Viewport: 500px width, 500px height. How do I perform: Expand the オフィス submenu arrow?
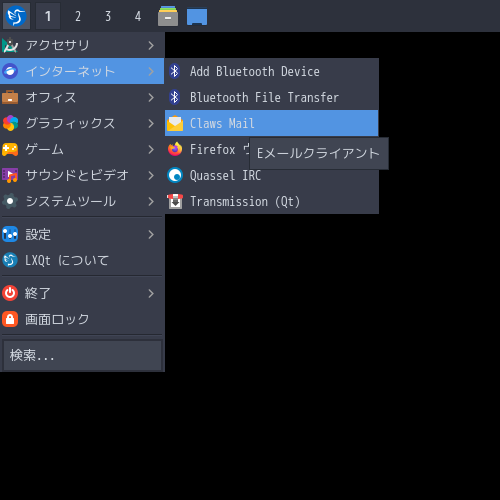tap(151, 97)
